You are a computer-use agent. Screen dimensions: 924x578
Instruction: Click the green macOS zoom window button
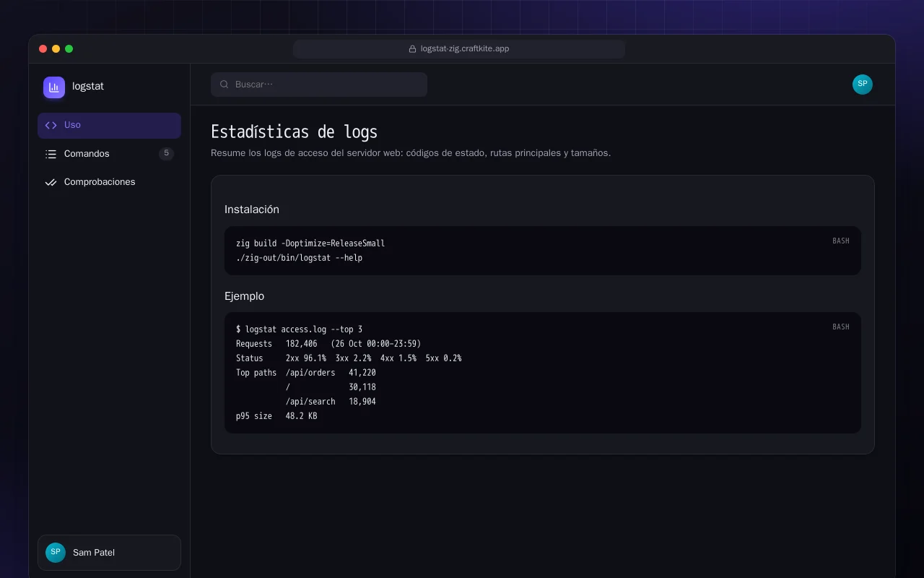69,49
